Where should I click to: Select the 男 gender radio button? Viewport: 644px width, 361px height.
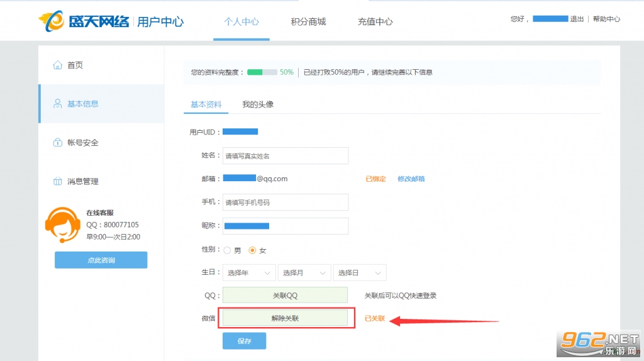[227, 250]
